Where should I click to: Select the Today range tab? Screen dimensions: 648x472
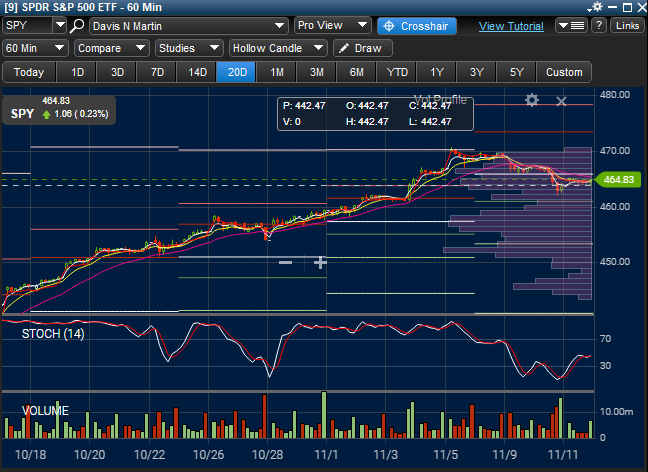(x=29, y=72)
